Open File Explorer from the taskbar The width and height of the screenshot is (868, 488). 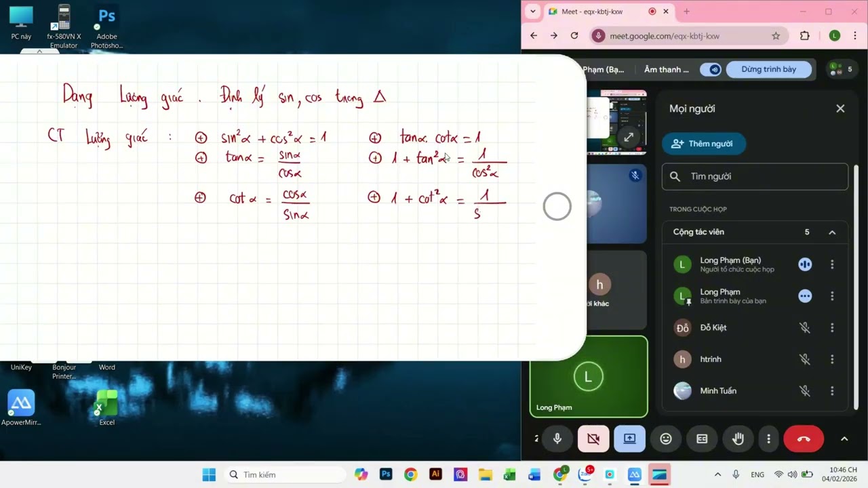tap(485, 474)
